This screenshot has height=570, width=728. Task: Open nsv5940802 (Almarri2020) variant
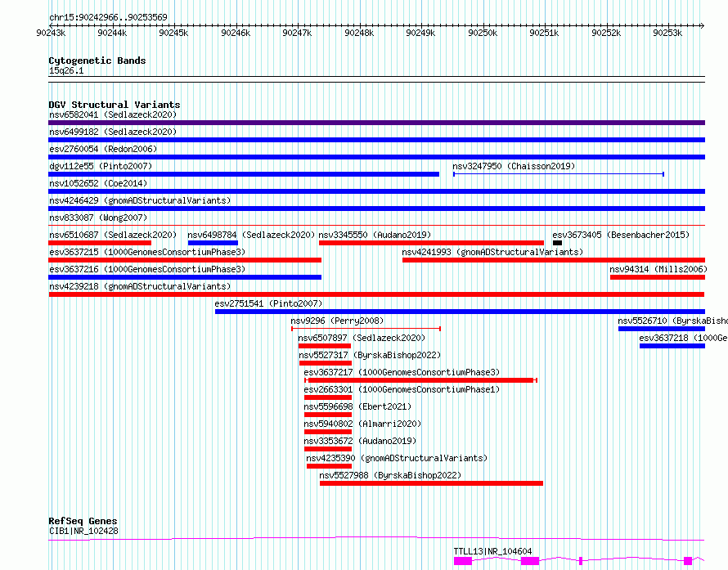coord(362,424)
